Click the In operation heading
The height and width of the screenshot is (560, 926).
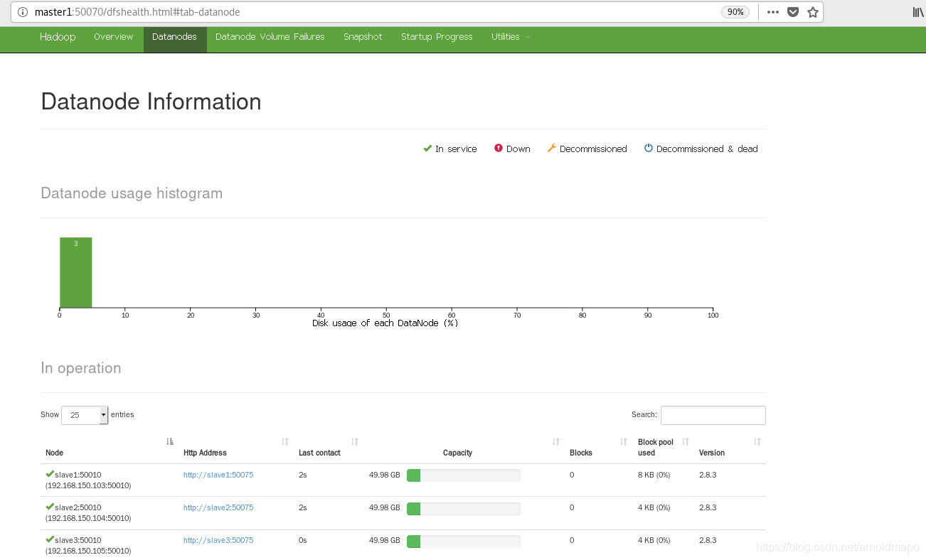click(x=81, y=368)
